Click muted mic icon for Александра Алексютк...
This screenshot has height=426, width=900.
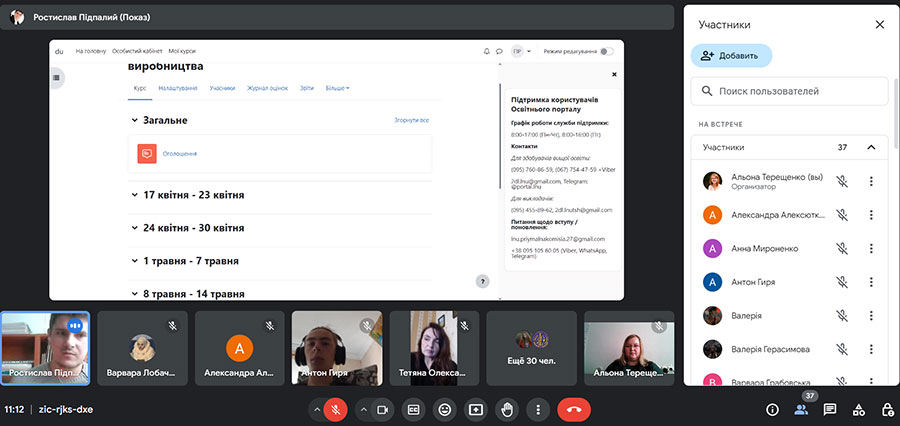(841, 215)
